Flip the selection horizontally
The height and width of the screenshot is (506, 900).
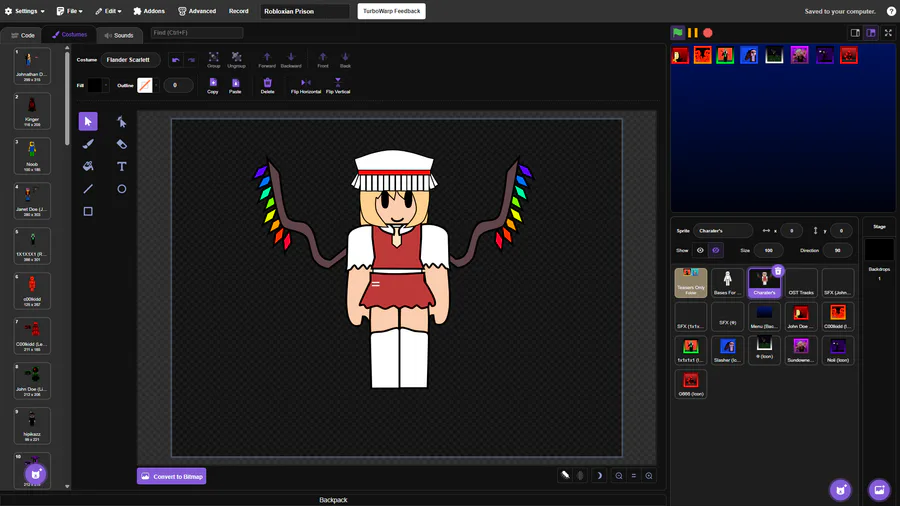[x=306, y=85]
